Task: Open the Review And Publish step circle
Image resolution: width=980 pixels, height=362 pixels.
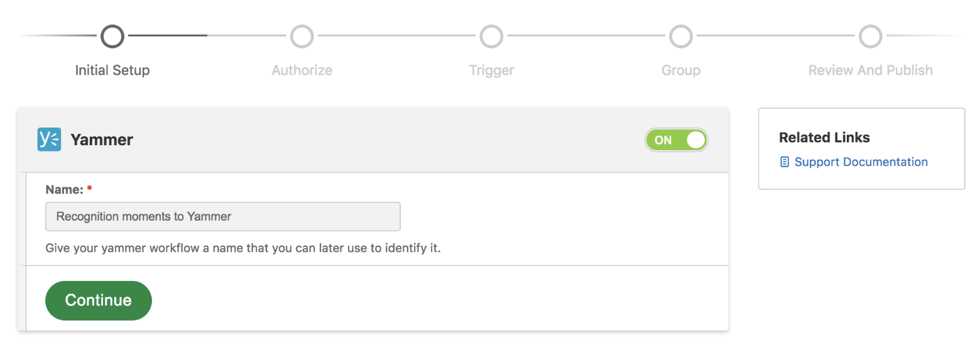Action: (x=870, y=36)
